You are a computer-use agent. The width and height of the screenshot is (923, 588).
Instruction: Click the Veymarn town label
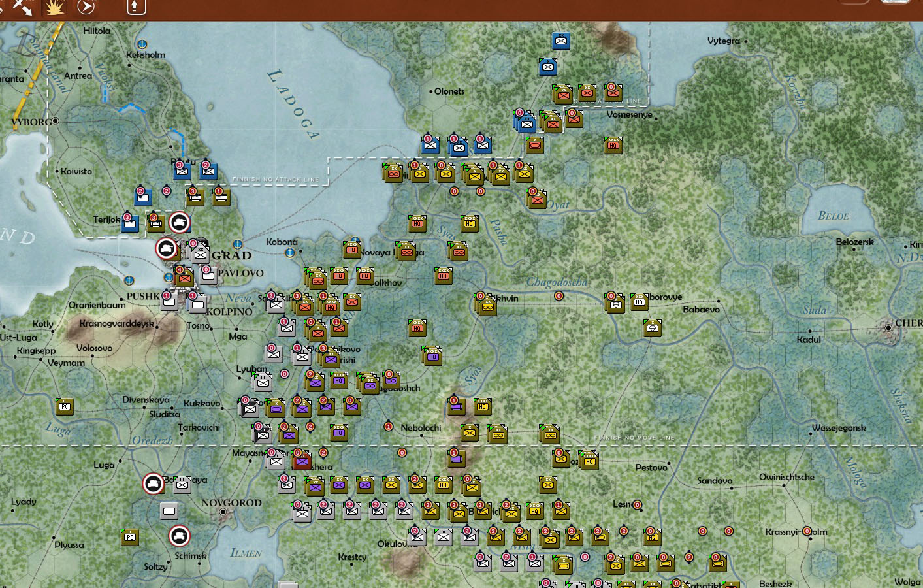coord(66,363)
